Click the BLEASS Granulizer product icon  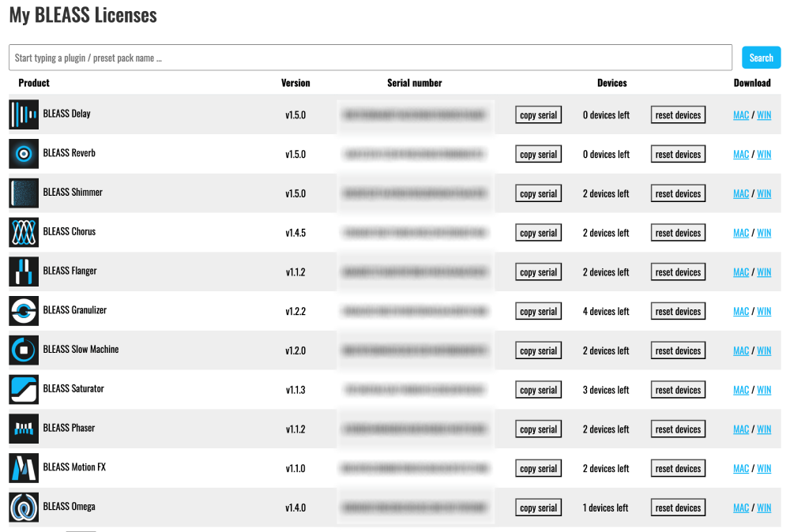[x=24, y=311]
